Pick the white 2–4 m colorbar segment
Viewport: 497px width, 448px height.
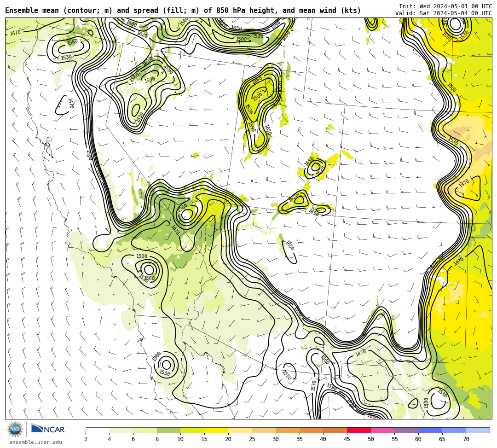tap(97, 430)
